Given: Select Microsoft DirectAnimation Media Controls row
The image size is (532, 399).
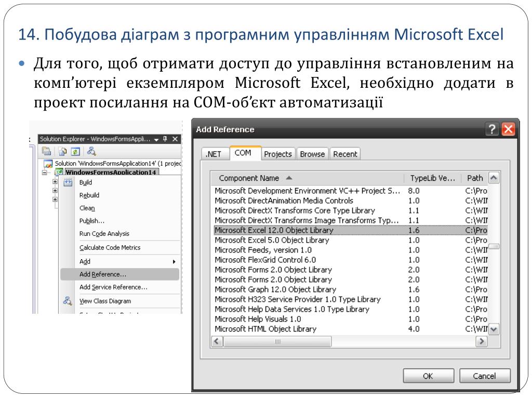Looking at the screenshot, I should click(351, 201).
